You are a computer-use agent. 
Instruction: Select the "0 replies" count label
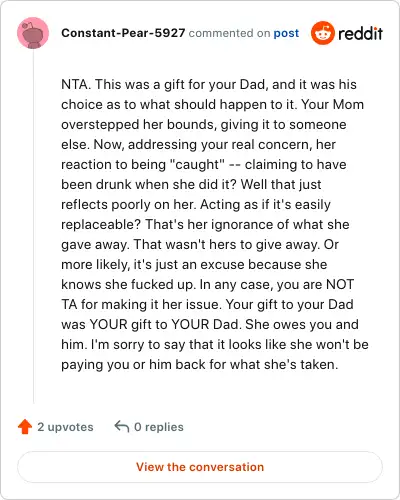click(159, 427)
